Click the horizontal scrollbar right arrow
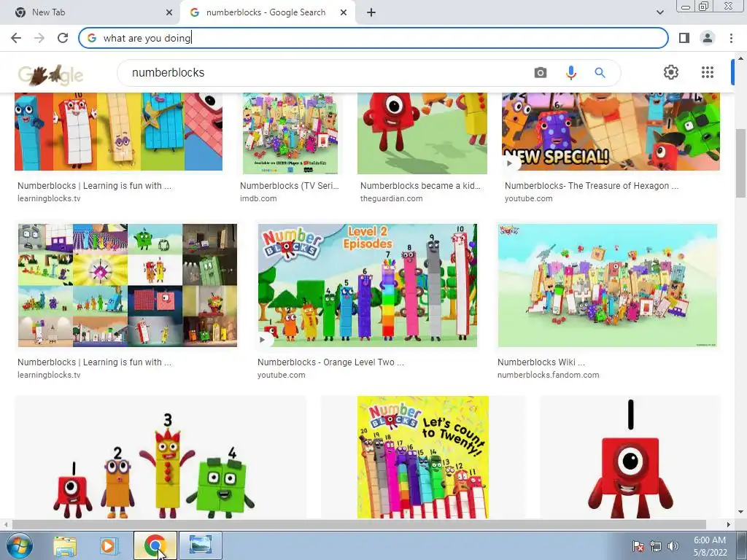Screen dimensions: 747x560 (x=729, y=525)
